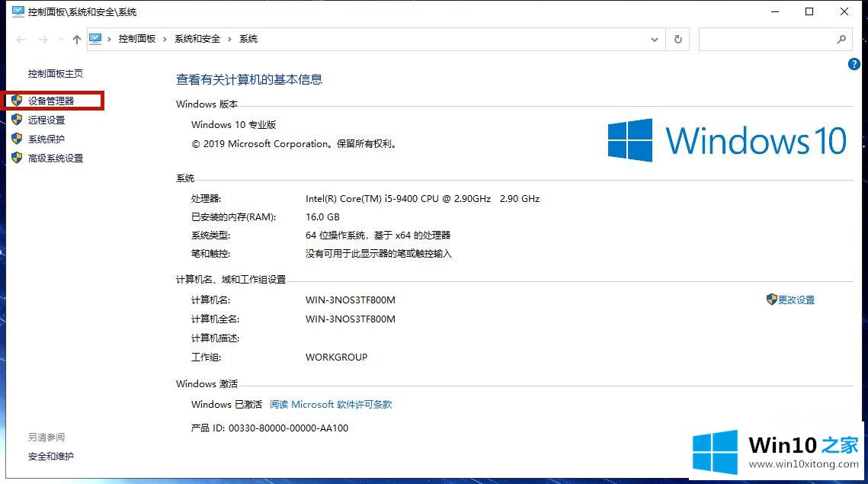Select 系统和安全 in the breadcrumb path
This screenshot has height=484, width=868.
point(197,39)
